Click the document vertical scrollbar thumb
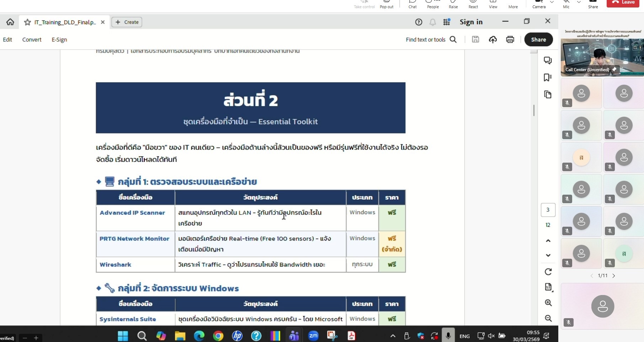Screen dimensions: 644x342 point(534,110)
